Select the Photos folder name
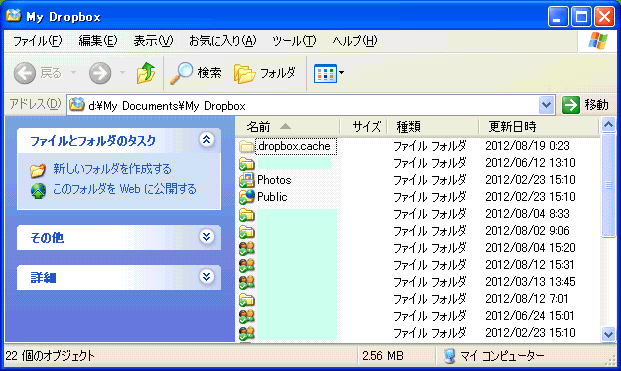Viewport: 621px width, 371px height. point(274,180)
